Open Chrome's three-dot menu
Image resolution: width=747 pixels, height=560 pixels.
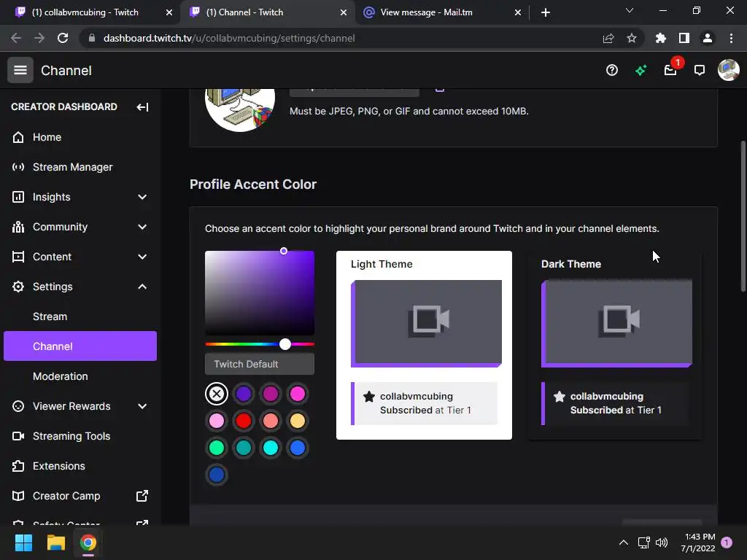731,38
